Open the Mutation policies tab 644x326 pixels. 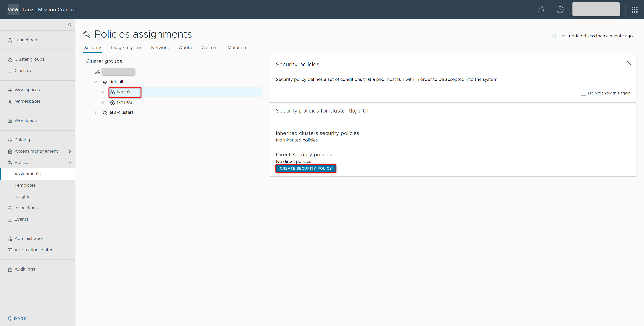[x=236, y=48]
